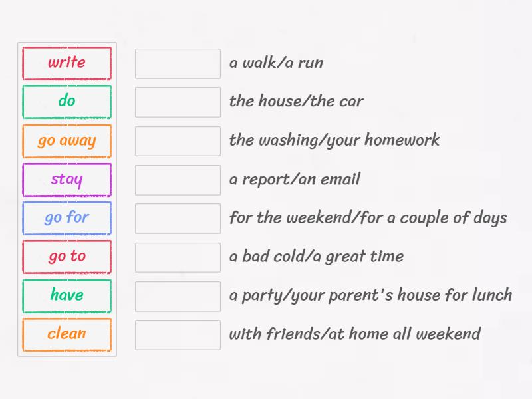Viewport: 532px width, 399px height.
Task: Pick the orange 'go away' tile
Action: [66, 141]
